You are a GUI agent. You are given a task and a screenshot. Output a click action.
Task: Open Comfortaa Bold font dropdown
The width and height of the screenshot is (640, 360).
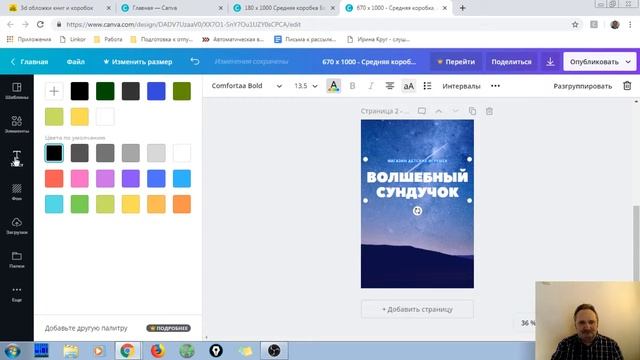tap(247, 86)
